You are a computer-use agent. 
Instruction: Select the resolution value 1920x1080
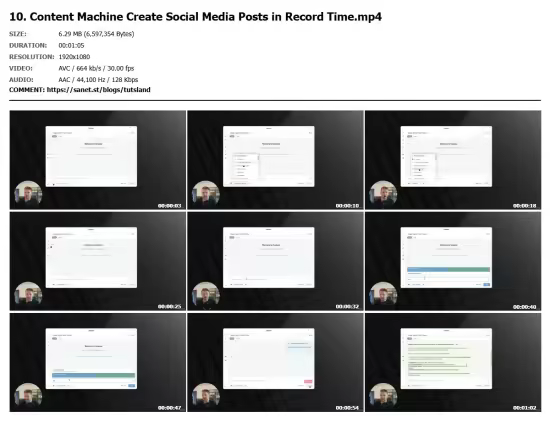(x=74, y=57)
